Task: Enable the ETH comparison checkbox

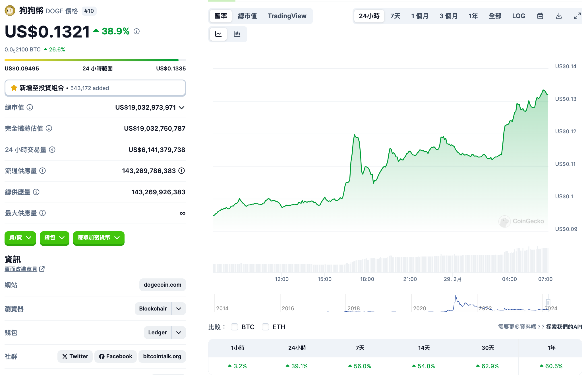Action: [x=265, y=327]
